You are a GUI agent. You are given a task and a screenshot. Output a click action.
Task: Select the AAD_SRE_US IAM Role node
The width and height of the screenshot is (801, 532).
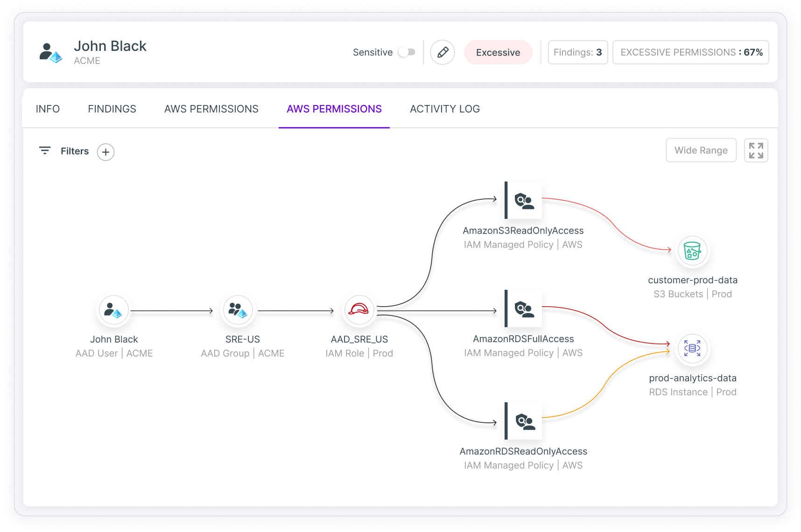[x=358, y=310]
